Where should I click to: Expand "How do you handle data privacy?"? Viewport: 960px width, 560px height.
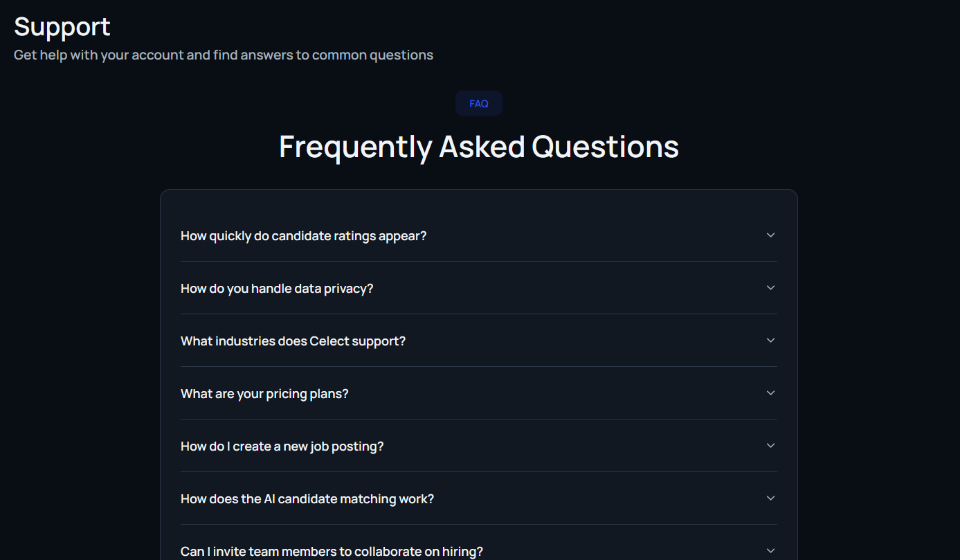(x=277, y=289)
